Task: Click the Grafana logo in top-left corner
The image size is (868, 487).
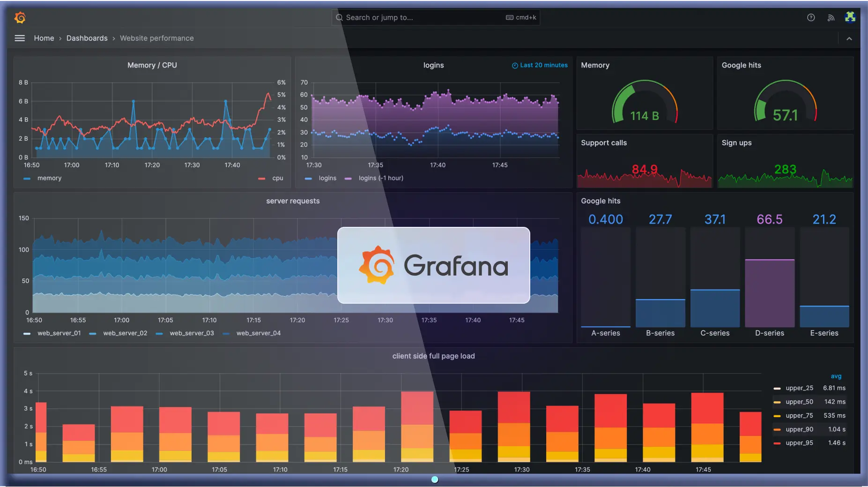Action: point(20,18)
